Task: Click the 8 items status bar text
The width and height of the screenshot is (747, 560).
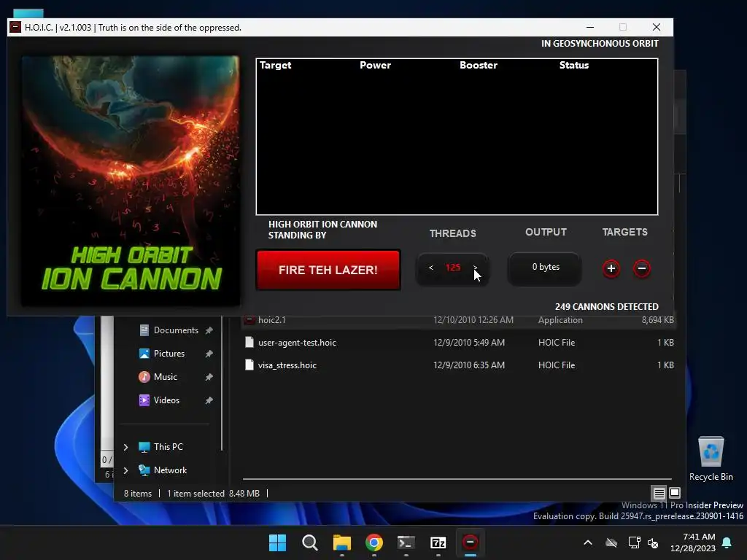Action: 138,494
